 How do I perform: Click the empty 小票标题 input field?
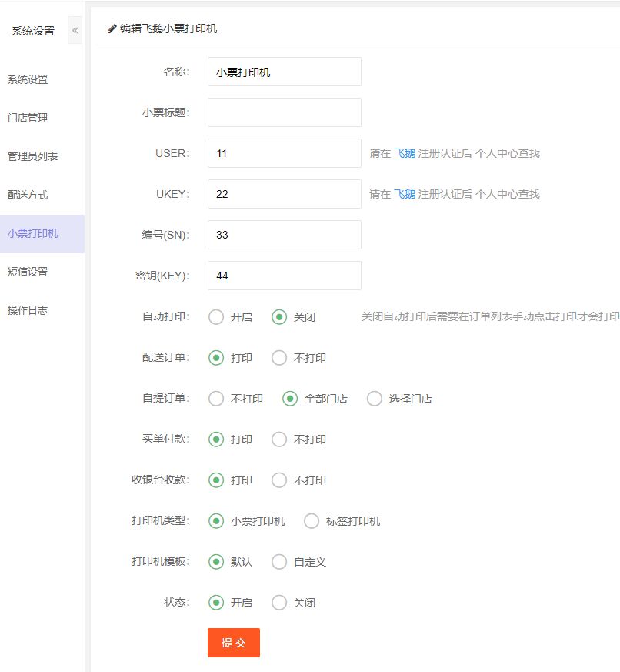coord(284,112)
